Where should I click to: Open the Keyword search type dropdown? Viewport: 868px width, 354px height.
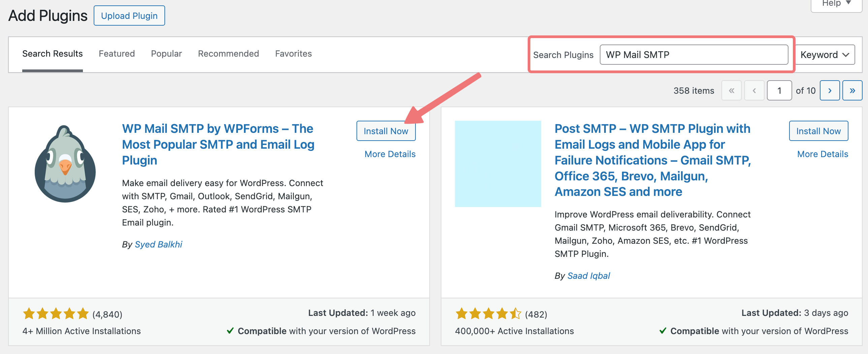point(825,55)
